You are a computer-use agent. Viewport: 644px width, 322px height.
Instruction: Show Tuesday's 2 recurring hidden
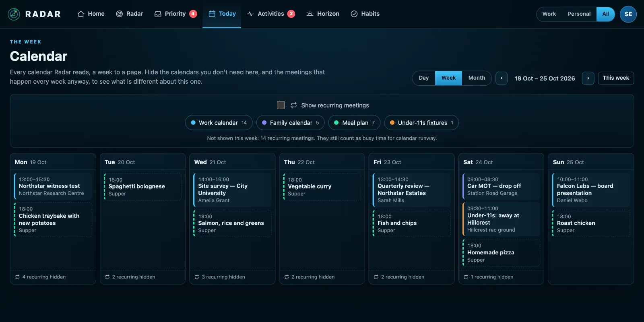pyautogui.click(x=130, y=277)
